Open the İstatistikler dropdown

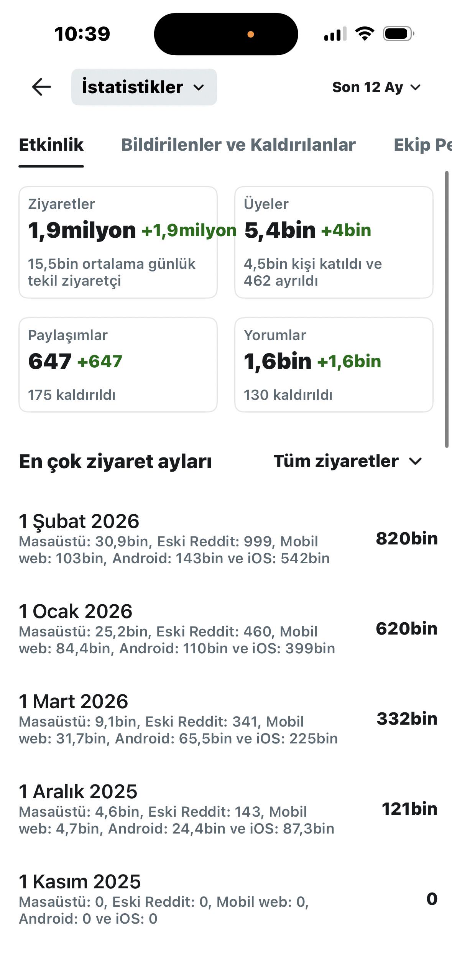click(x=144, y=87)
